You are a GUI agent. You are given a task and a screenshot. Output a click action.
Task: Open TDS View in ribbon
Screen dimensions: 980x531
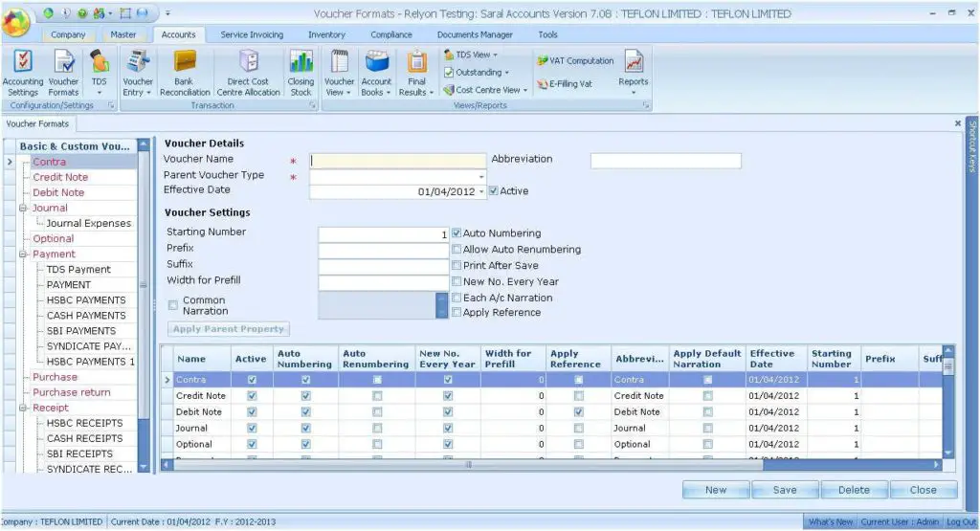click(471, 55)
